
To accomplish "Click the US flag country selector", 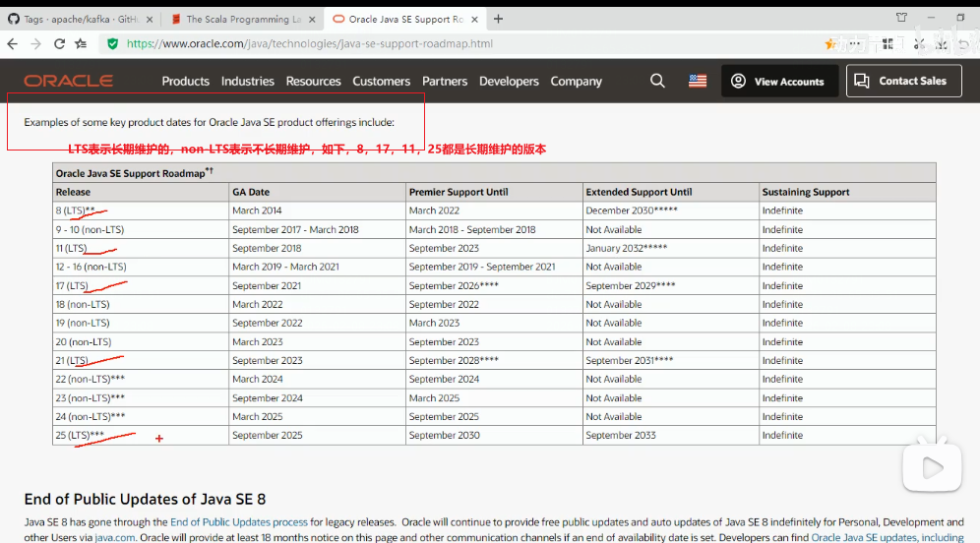I will pos(698,81).
